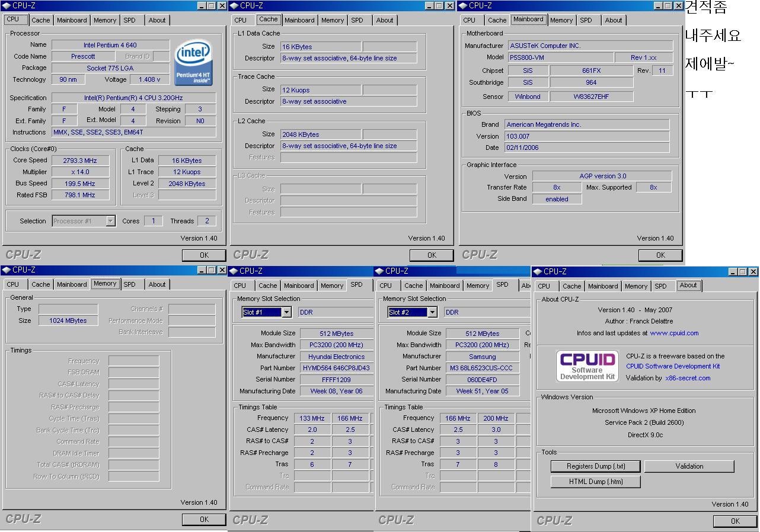Click the AGP version 3.0 value

[x=602, y=176]
